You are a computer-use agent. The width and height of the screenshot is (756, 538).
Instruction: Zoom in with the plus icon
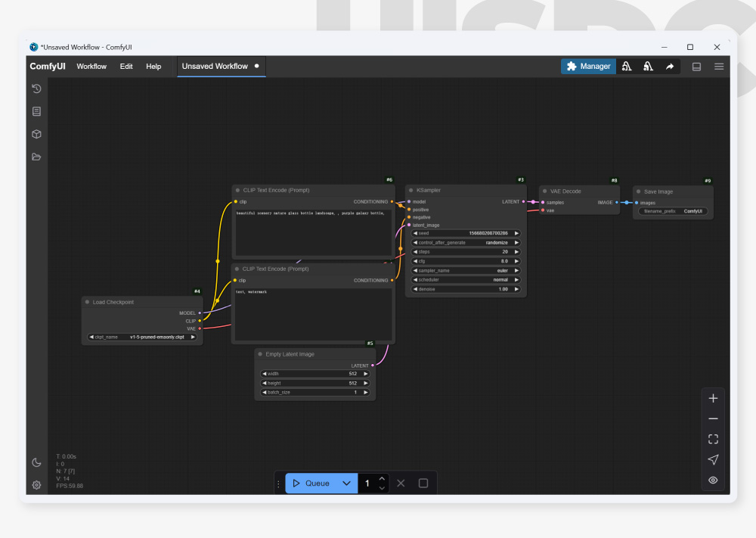pyautogui.click(x=713, y=399)
